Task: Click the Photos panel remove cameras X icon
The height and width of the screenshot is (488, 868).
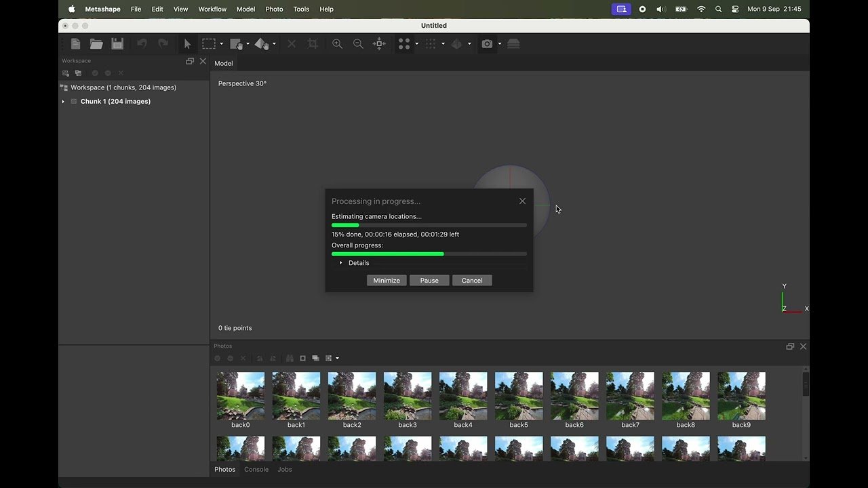Action: 243,359
